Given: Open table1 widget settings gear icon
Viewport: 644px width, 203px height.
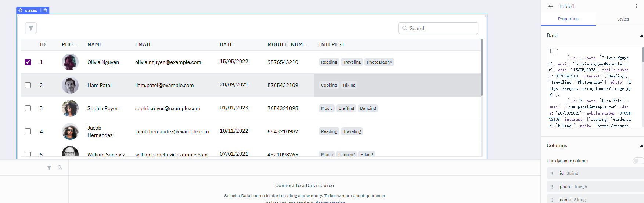Looking at the screenshot, I should pyautogui.click(x=21, y=10).
